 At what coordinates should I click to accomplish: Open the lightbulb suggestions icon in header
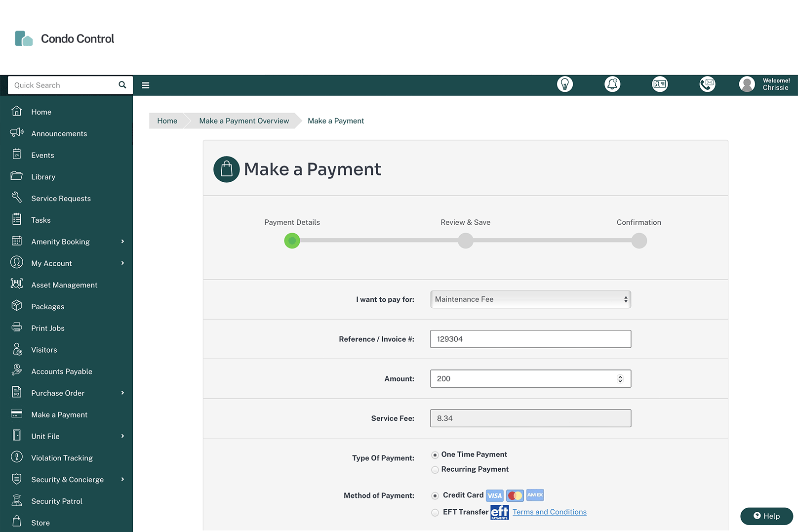(x=565, y=84)
